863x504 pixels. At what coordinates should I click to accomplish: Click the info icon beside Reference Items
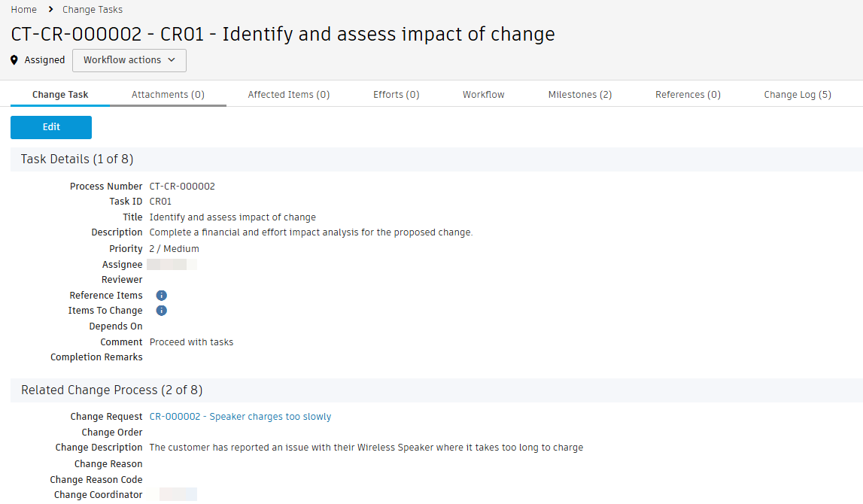(161, 296)
